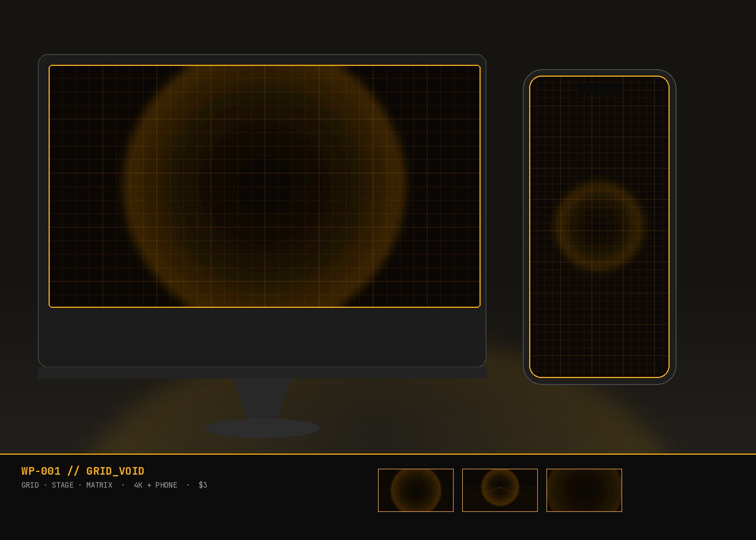Select the first grid-sphere variant thumbnail
Screen dimensions: 756x540
point(416,490)
